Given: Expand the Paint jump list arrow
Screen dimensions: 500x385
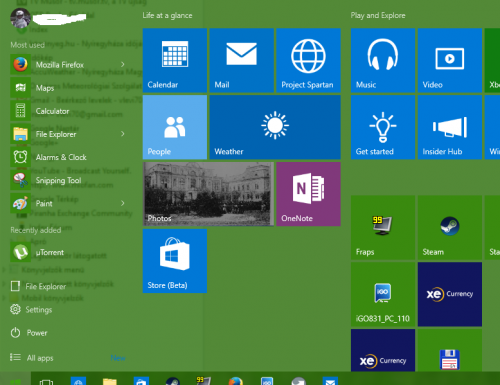Looking at the screenshot, I should [x=123, y=203].
